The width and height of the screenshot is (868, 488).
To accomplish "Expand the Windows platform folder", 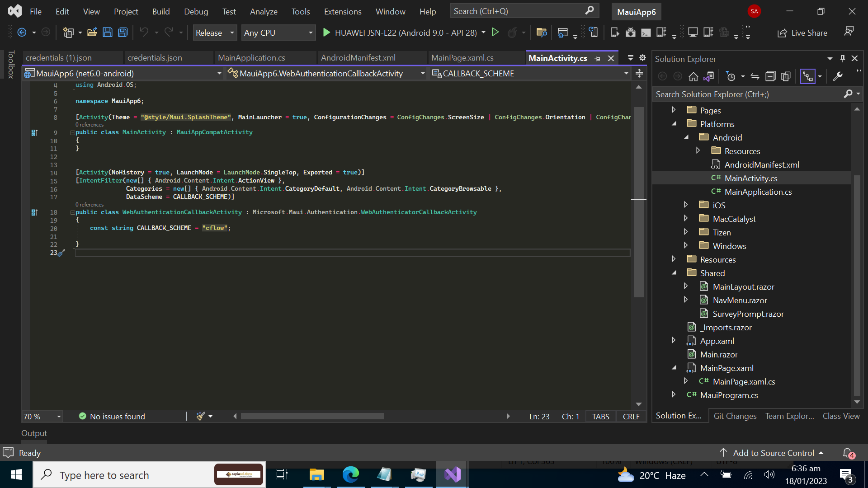I will [686, 245].
